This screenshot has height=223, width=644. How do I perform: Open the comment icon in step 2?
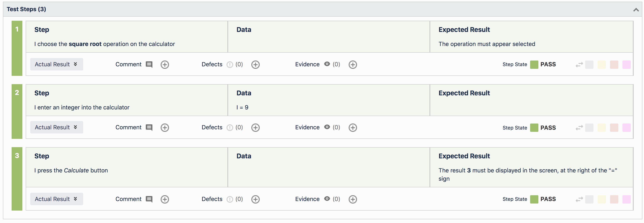click(x=149, y=128)
